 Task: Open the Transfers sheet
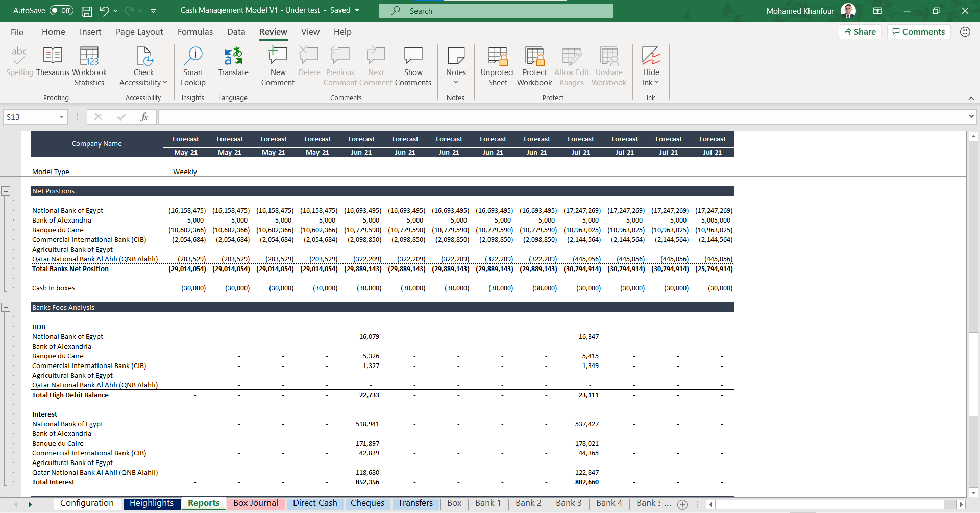415,503
